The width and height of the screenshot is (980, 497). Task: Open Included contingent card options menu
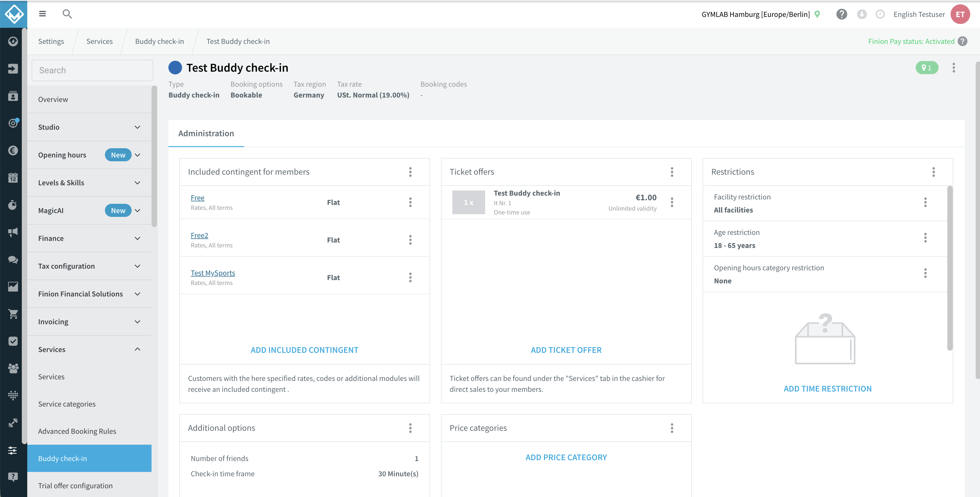(x=410, y=172)
